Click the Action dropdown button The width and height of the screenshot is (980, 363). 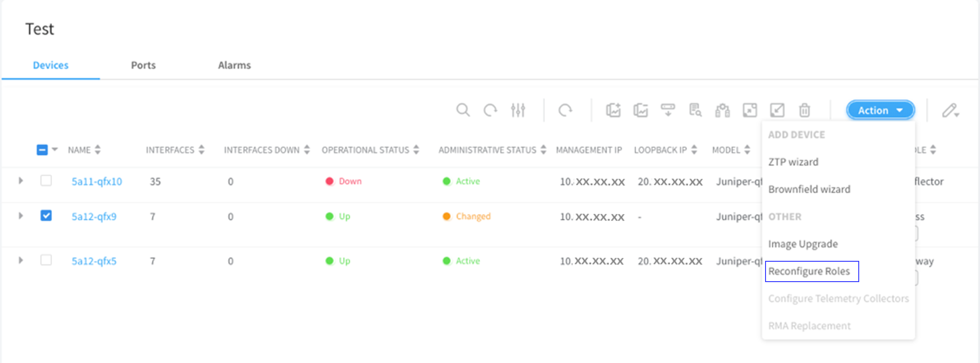coord(880,110)
